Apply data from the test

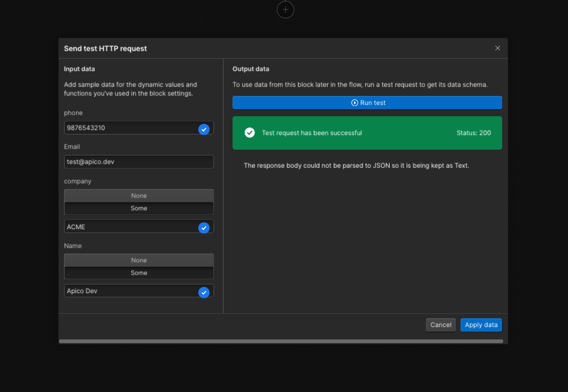481,325
